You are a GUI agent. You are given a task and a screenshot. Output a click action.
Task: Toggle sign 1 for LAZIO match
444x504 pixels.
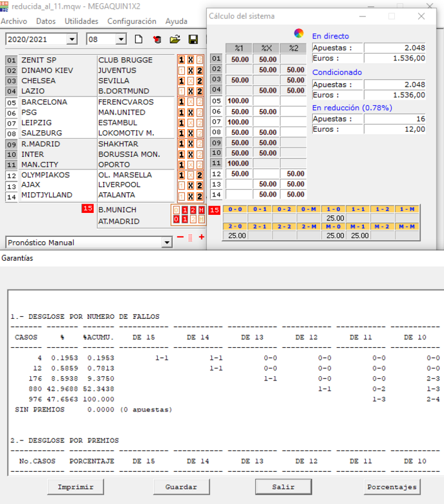pos(182,91)
